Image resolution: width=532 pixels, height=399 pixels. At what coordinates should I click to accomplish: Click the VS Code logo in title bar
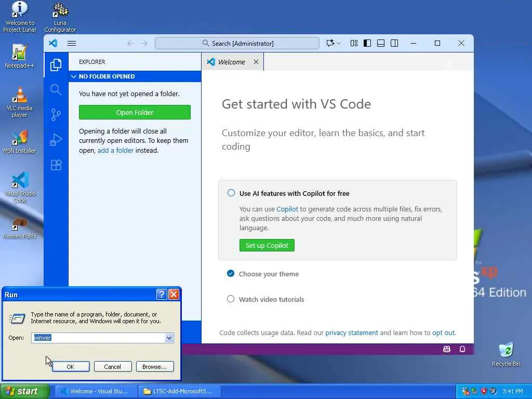[54, 43]
